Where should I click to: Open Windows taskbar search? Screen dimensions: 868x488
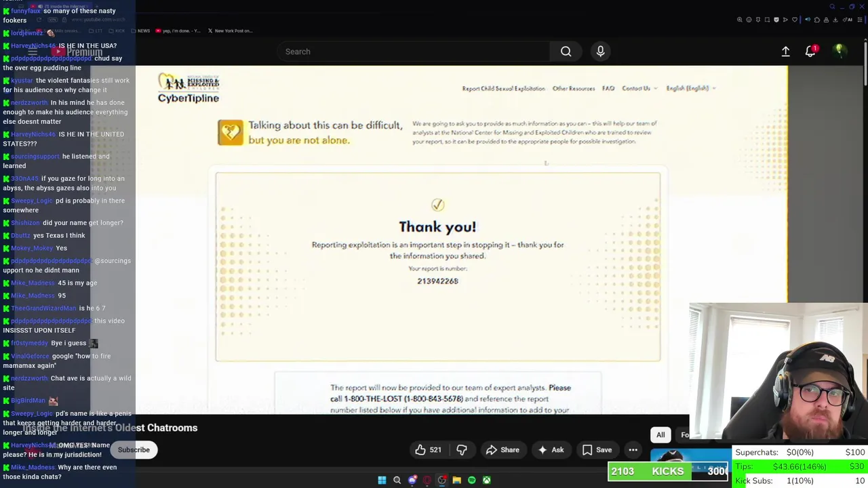tap(397, 480)
